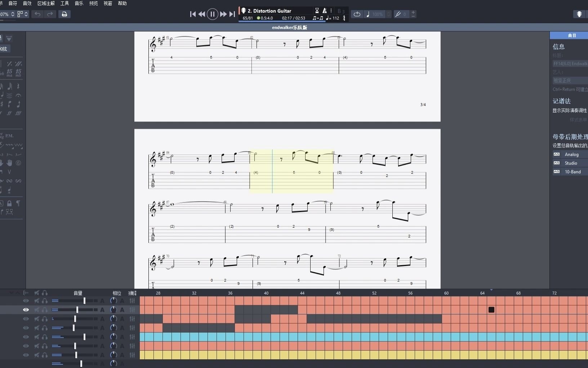Open the fretboard guitar view icon at top right
Image resolution: width=588 pixels, height=368 pixels.
(579, 14)
